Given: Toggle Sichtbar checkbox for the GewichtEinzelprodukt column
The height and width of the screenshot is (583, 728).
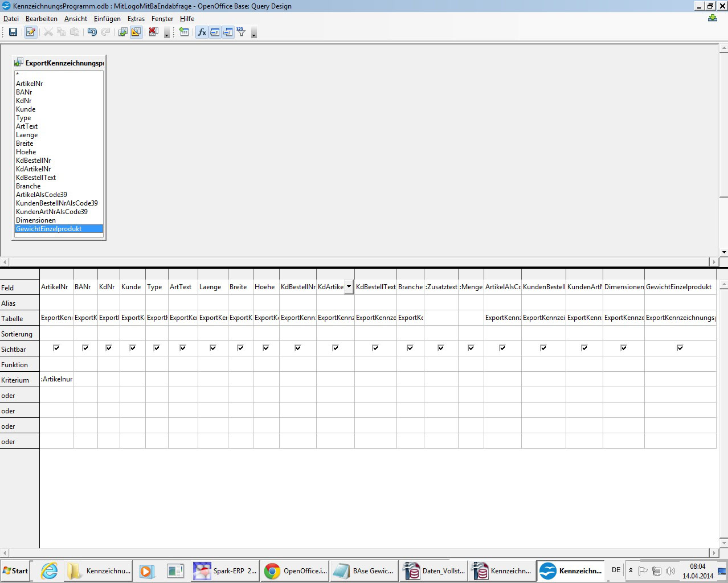Looking at the screenshot, I should point(680,348).
